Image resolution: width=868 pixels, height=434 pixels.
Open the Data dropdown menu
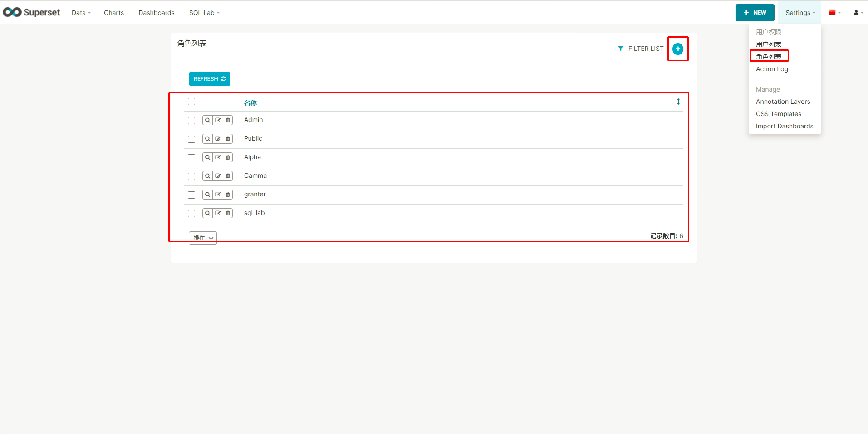(81, 13)
